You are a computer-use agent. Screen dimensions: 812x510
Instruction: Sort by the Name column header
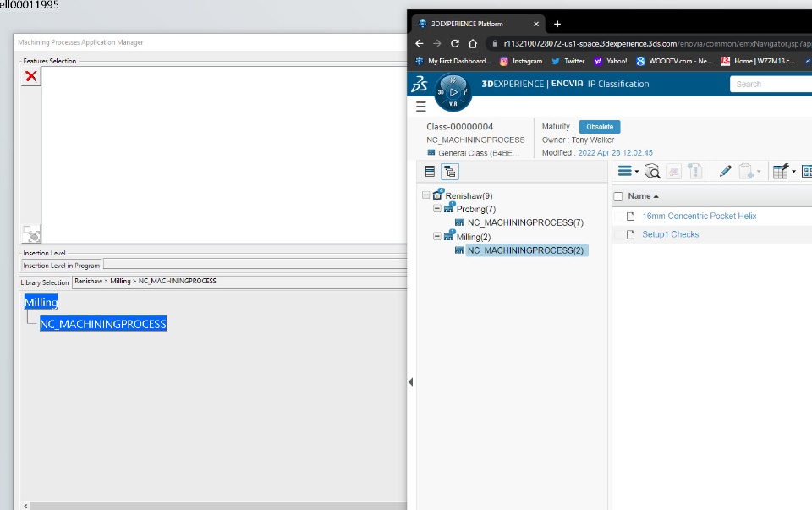tap(643, 196)
